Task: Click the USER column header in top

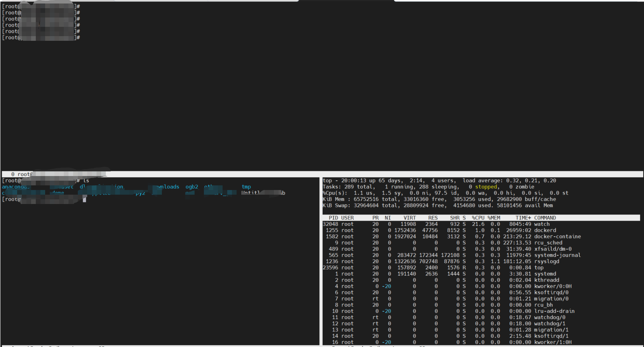Action: coord(347,218)
